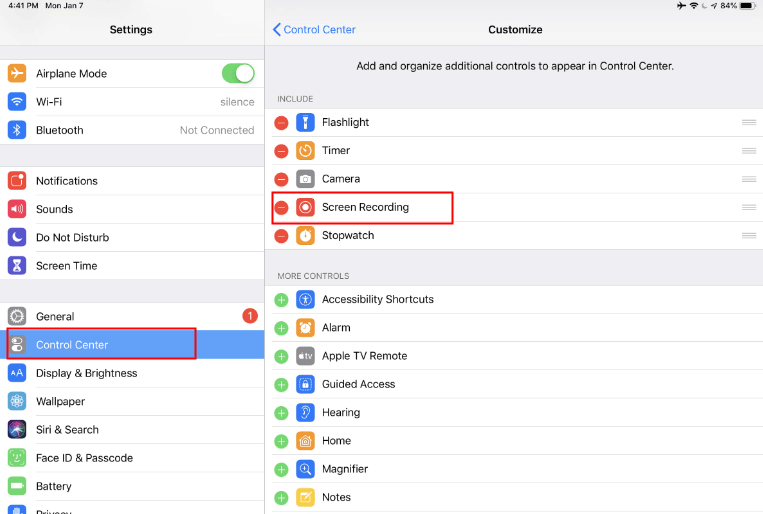Open Wi-Fi settings row
Image resolution: width=763 pixels, height=514 pixels.
pos(132,102)
